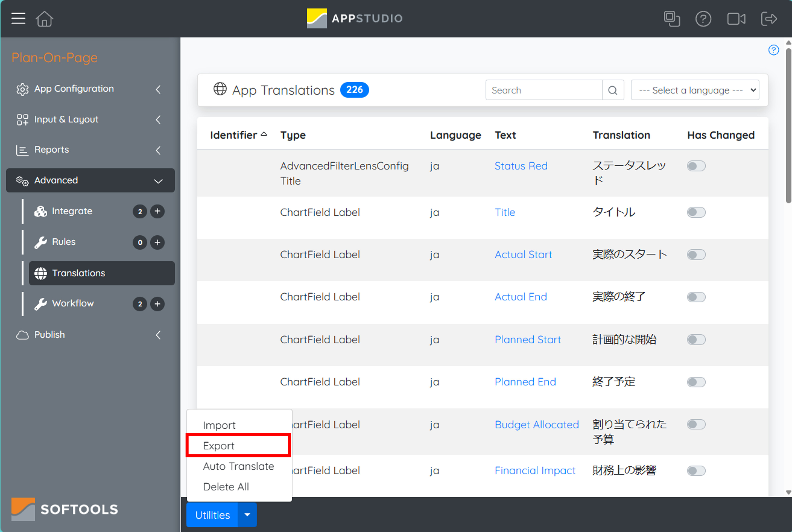Click the Publish cloud icon
Image resolution: width=792 pixels, height=532 pixels.
click(22, 335)
